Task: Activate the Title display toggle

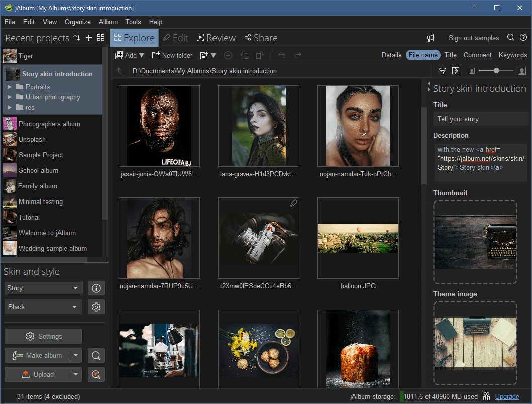Action: [x=450, y=55]
